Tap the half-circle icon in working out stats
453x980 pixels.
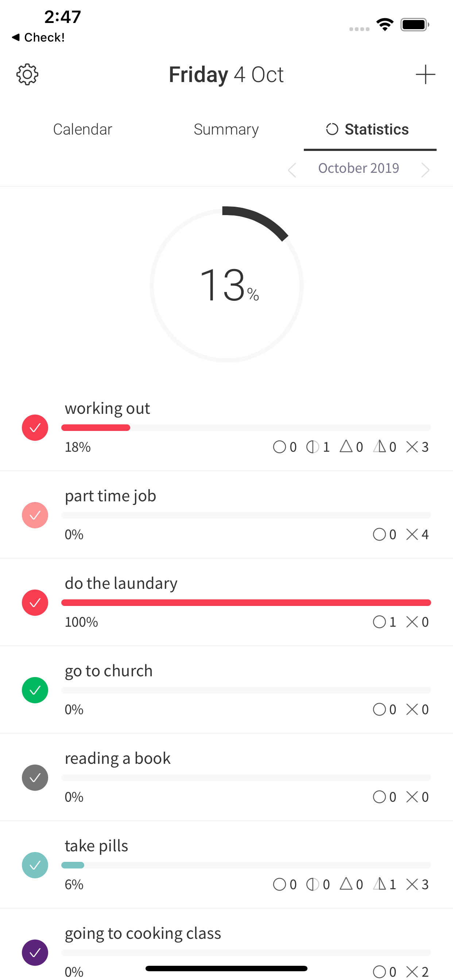[x=313, y=447]
